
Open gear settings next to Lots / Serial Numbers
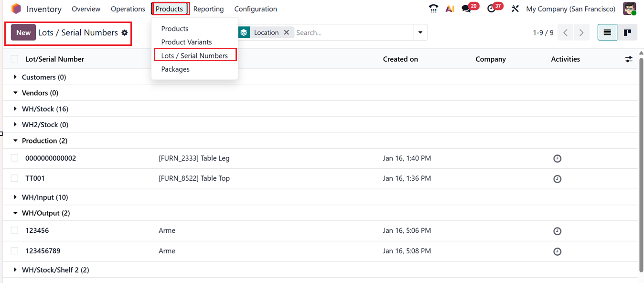pyautogui.click(x=125, y=33)
